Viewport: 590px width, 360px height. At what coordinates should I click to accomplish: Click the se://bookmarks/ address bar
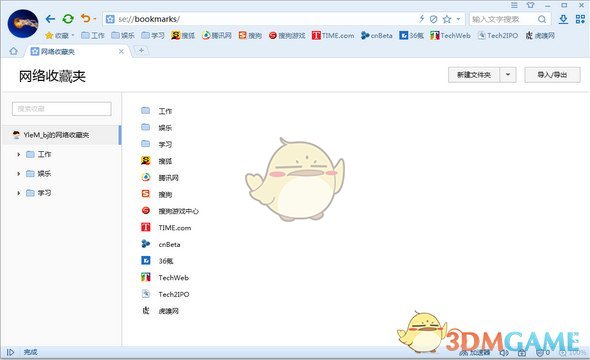[260, 19]
